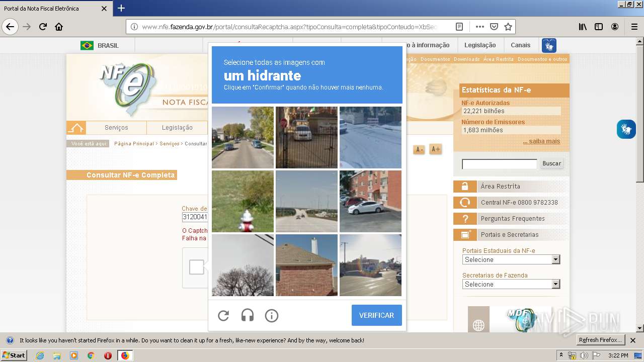Viewport: 644px width, 362px height.
Task: Click the BRASIL government portal link
Action: tap(100, 45)
